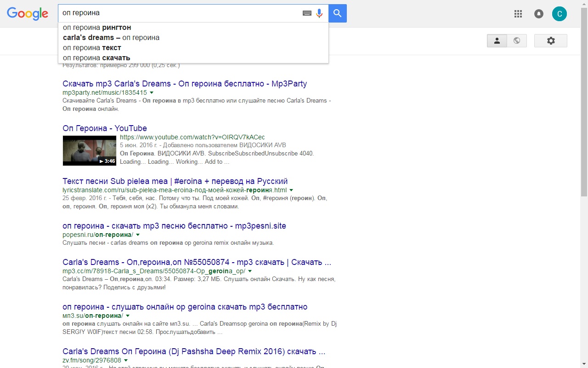Open the account avatar C

[560, 14]
